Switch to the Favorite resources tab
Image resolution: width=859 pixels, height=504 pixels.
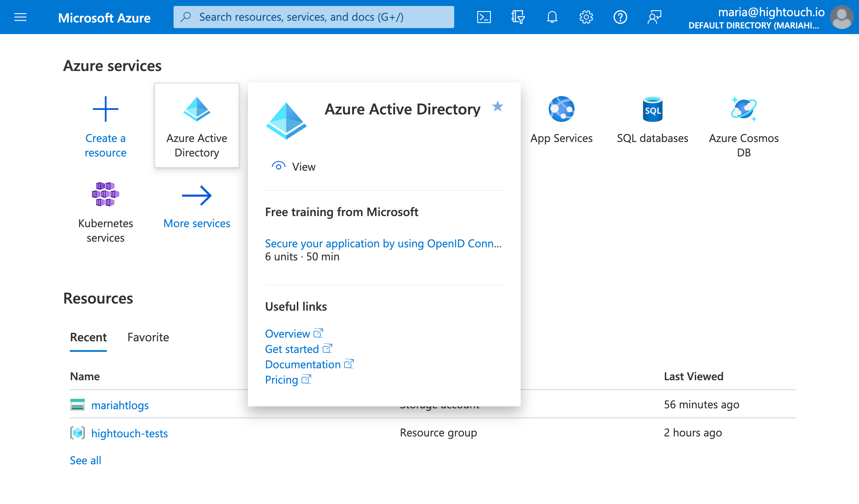148,337
